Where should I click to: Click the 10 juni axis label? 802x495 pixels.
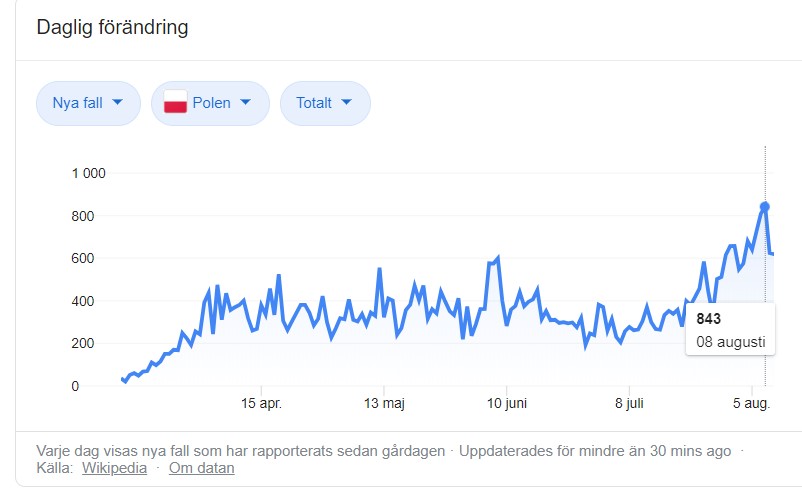(506, 407)
